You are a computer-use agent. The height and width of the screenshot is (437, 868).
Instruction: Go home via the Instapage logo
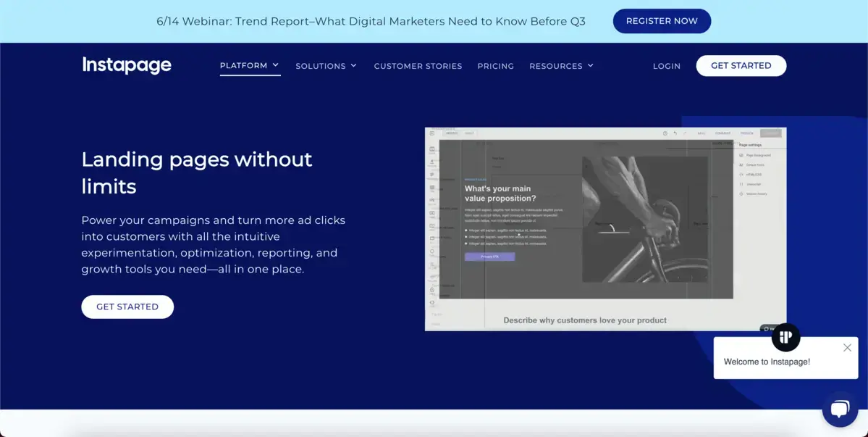click(x=127, y=65)
